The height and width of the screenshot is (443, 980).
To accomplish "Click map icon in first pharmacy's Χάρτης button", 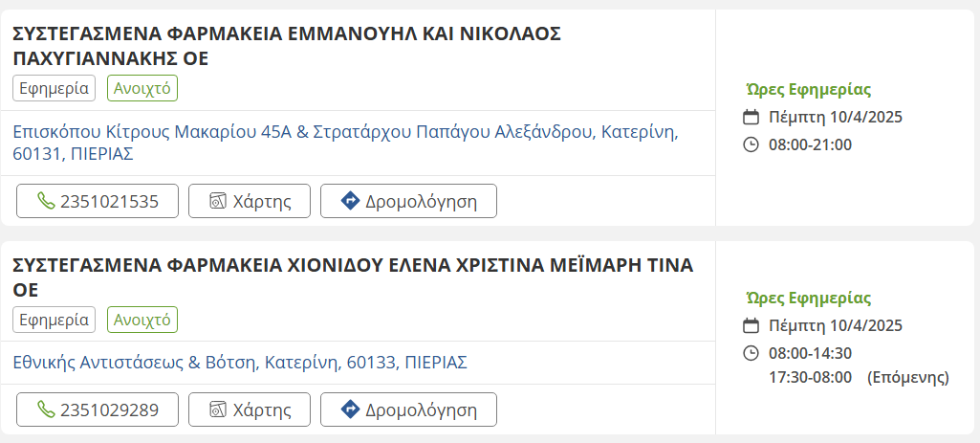I will (x=218, y=202).
